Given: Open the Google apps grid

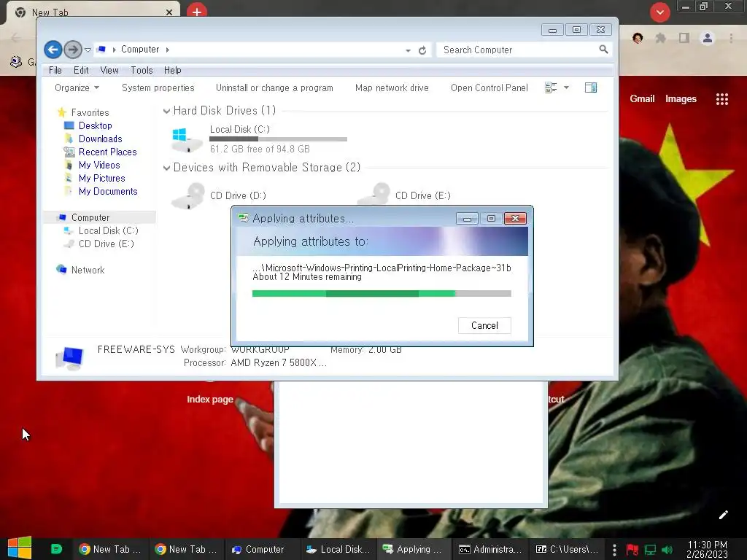Looking at the screenshot, I should click(721, 99).
